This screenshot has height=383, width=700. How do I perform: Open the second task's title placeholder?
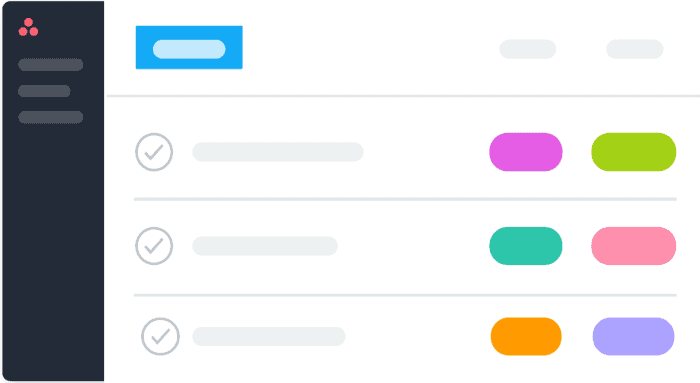coord(265,246)
